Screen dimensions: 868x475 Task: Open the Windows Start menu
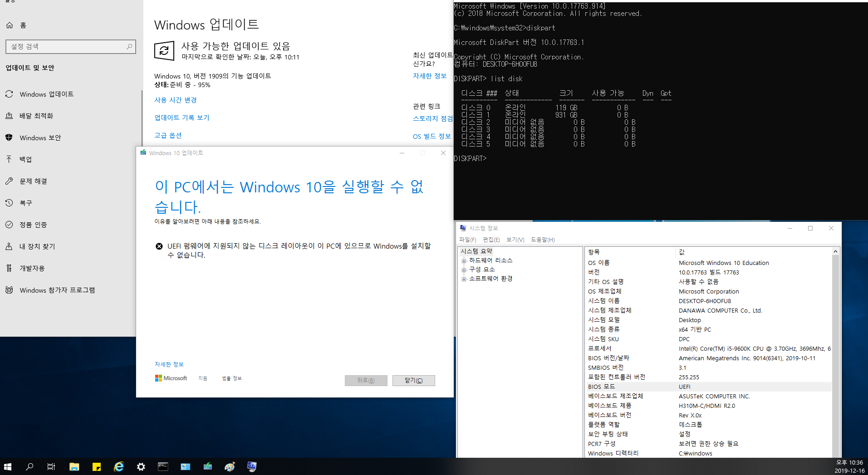click(x=8, y=466)
